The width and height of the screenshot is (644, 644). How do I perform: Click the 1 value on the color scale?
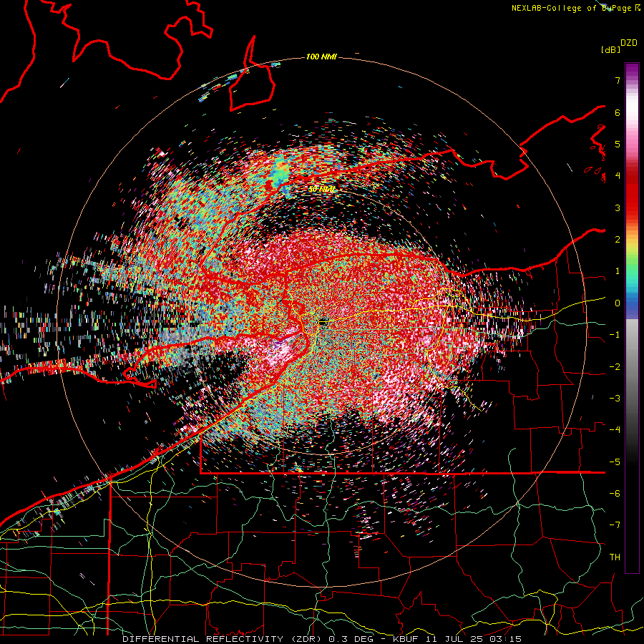tap(618, 271)
